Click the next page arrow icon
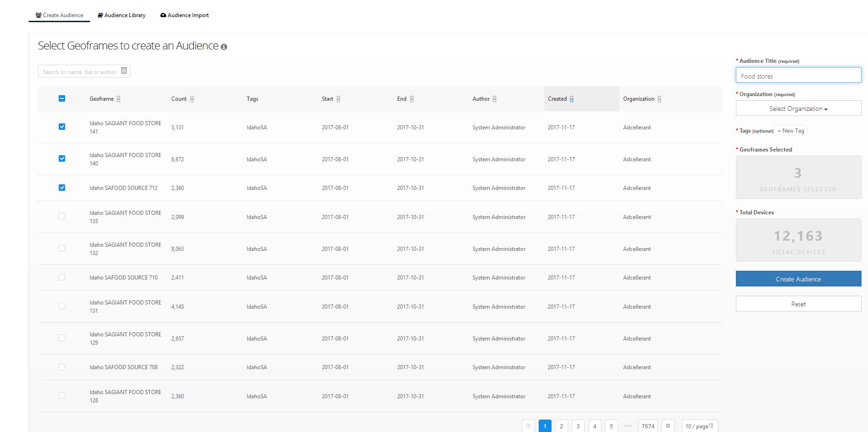Viewport: 868px width, 432px height. 668,426
